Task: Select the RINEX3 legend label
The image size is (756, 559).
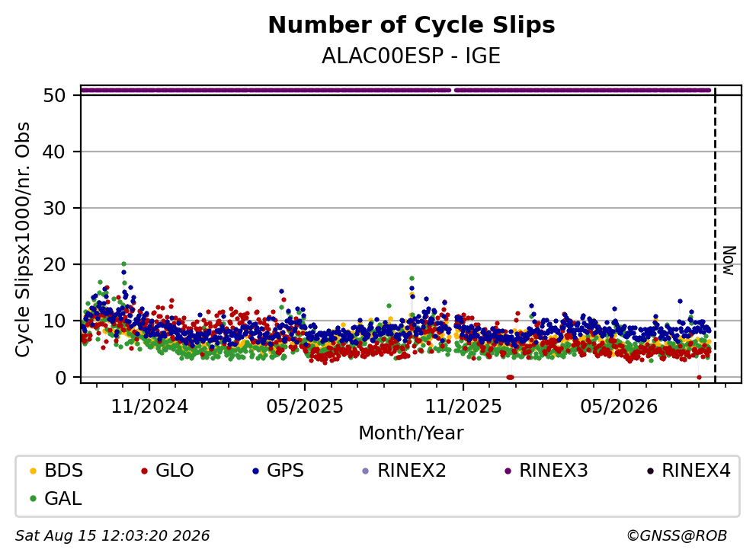Action: (553, 471)
